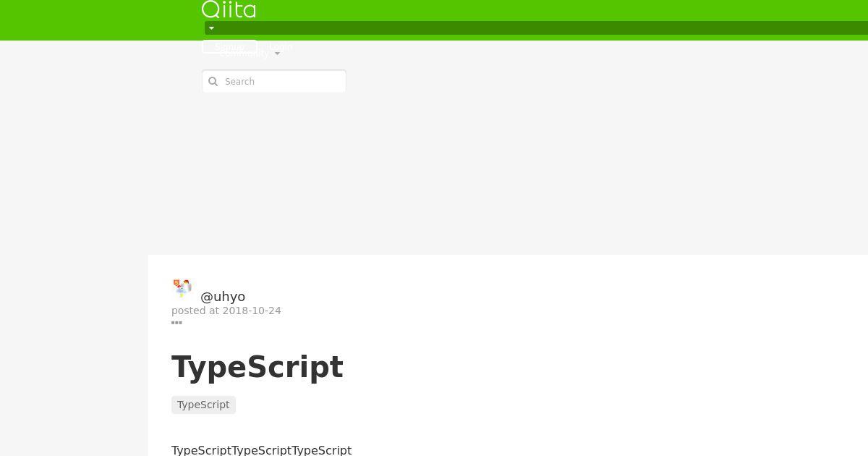Click the posted at 2018-10-24 text
868x456 pixels.
click(x=226, y=311)
